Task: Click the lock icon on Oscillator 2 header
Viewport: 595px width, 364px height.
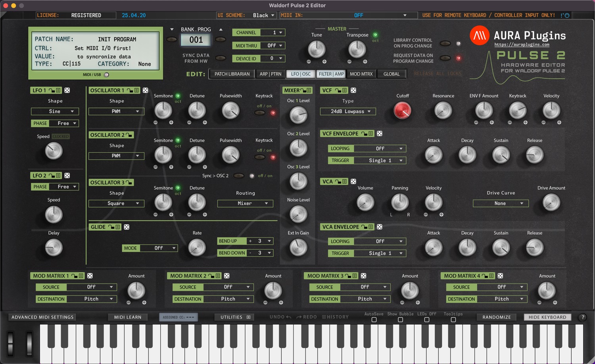Action: point(129,135)
